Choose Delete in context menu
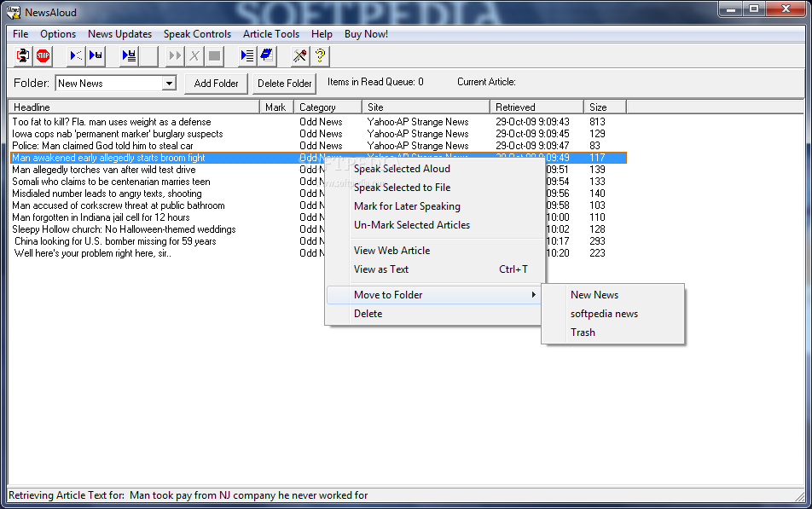812x509 pixels. point(368,314)
